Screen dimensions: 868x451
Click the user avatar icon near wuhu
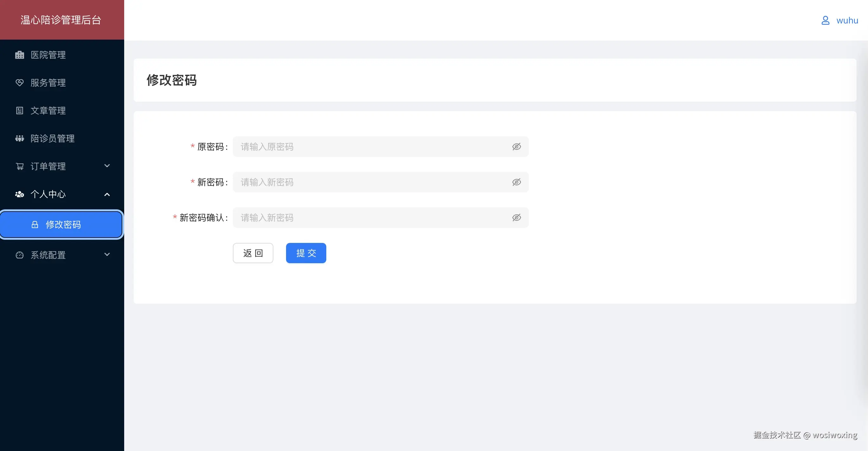tap(825, 21)
